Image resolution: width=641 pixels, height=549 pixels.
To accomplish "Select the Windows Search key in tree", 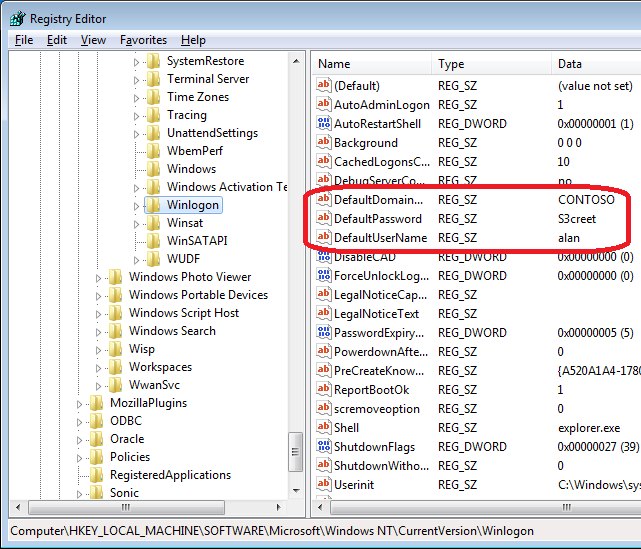I will click(x=172, y=331).
